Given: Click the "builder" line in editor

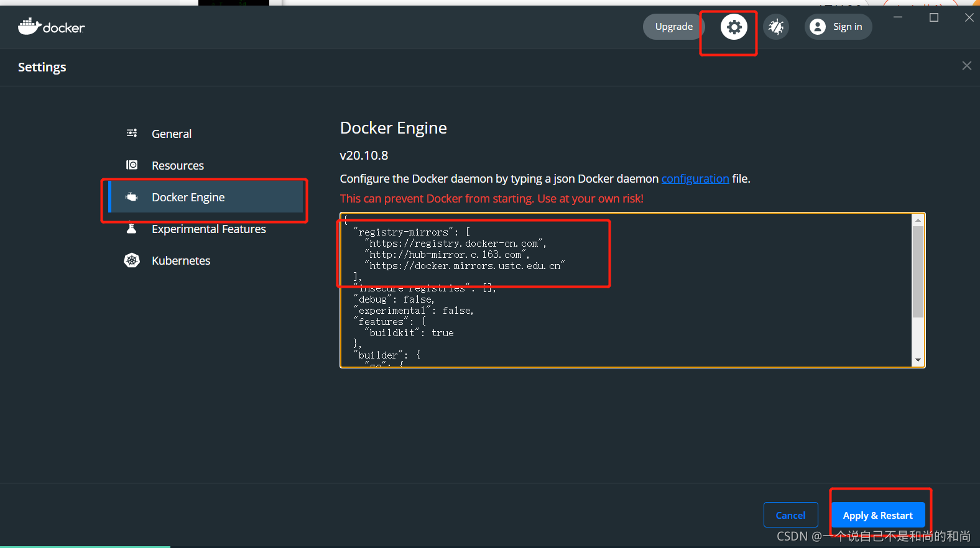Looking at the screenshot, I should [x=387, y=355].
